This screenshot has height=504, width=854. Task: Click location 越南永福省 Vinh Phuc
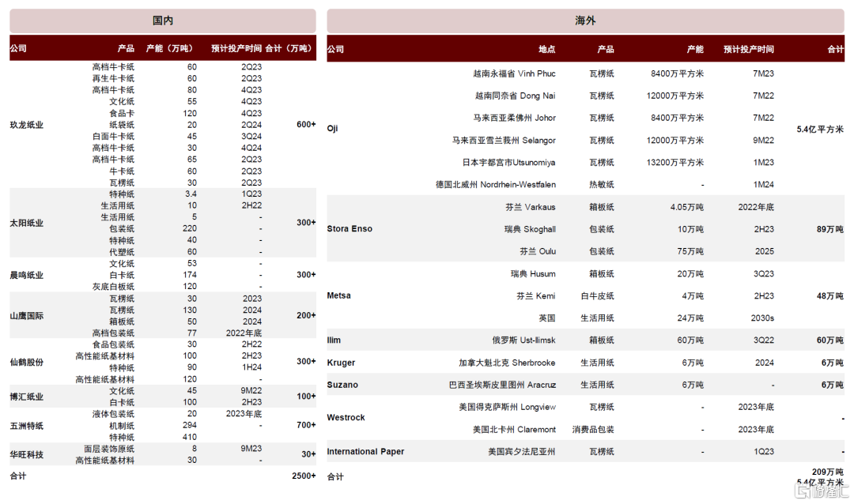pyautogui.click(x=514, y=73)
